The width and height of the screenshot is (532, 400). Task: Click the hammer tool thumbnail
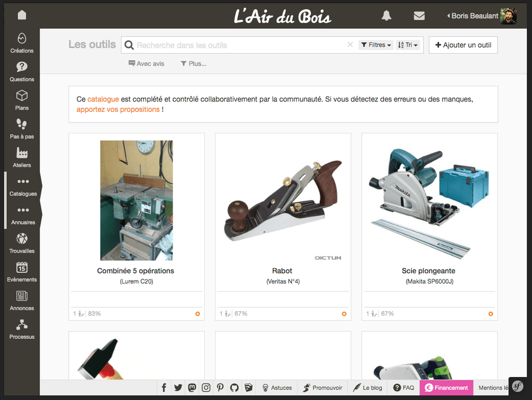click(100, 359)
